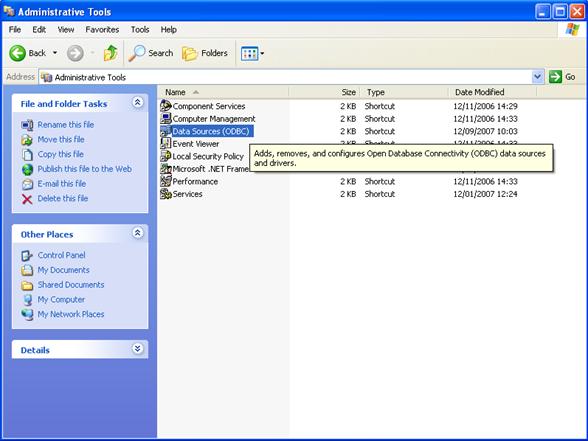
Task: Open Shared Documents link
Action: pos(70,285)
